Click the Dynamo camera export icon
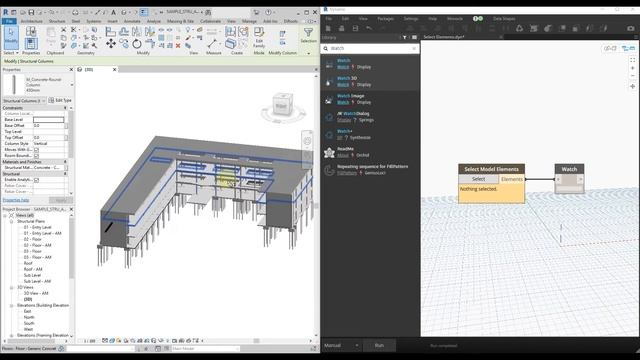 (631, 28)
